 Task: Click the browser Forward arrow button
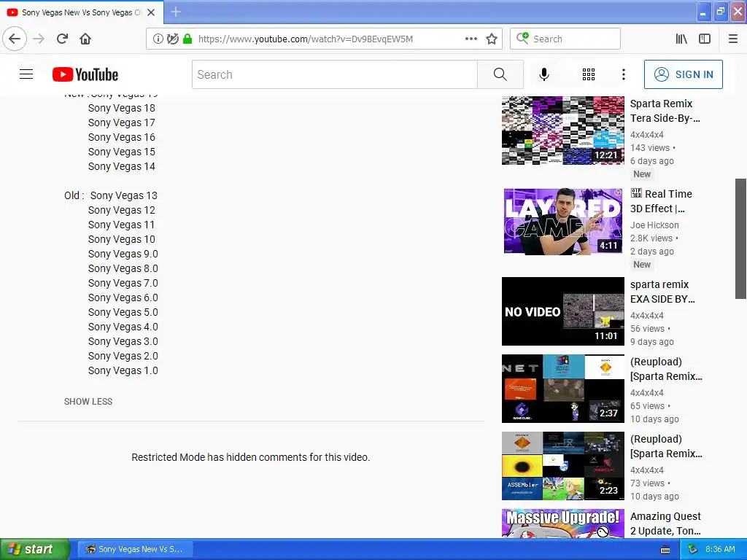[39, 39]
